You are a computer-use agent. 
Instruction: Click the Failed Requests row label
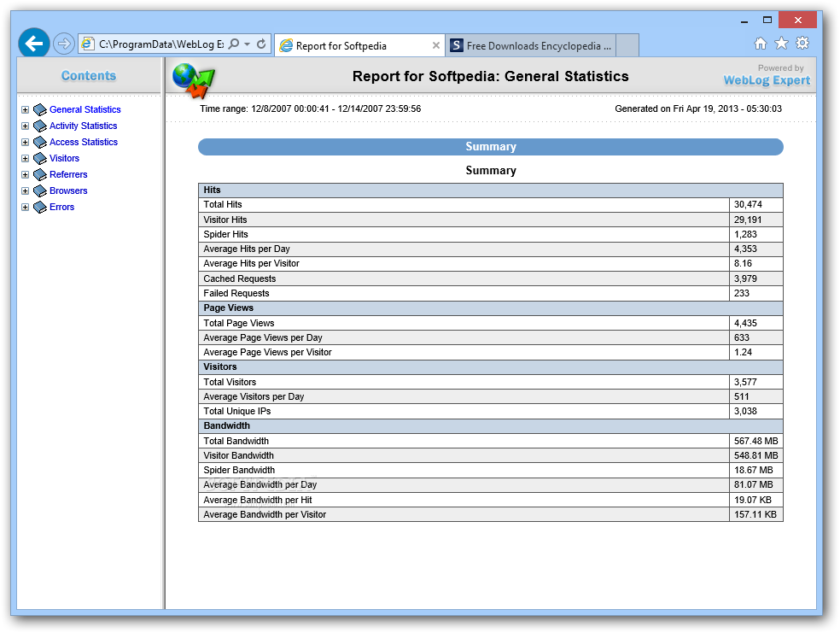click(x=236, y=293)
